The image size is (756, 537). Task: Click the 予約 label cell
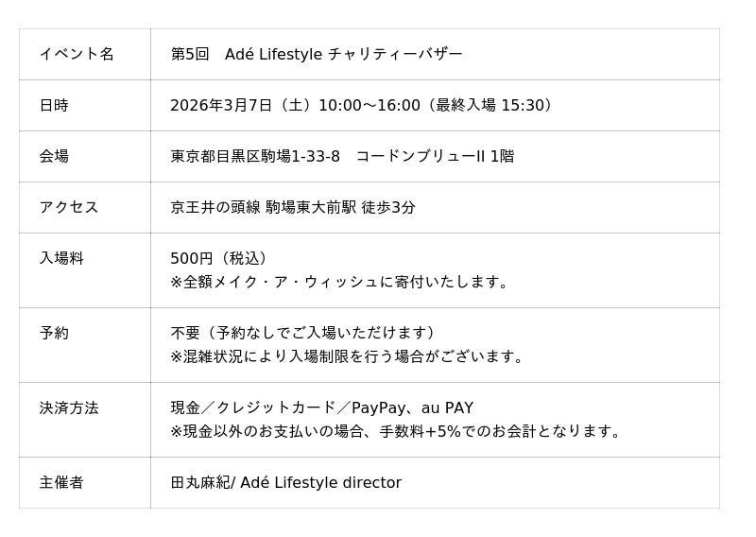pos(54,333)
